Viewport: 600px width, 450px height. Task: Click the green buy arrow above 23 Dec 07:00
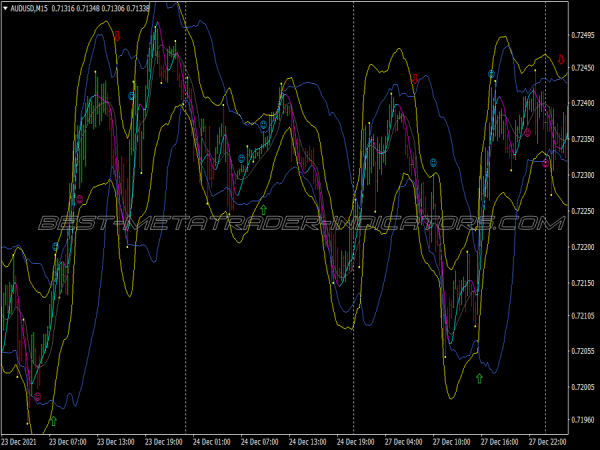[x=53, y=421]
